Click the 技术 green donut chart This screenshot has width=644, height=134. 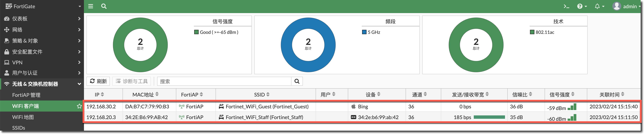476,45
